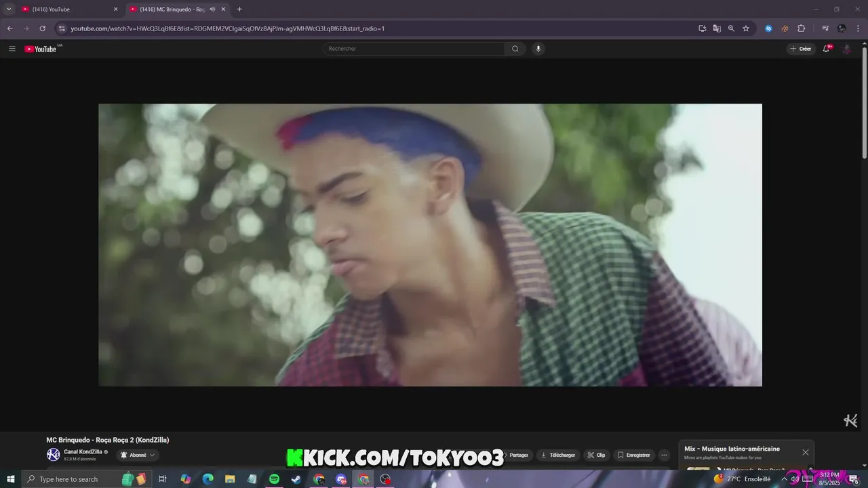This screenshot has width=868, height=488.
Task: Click the video player to pause
Action: 430,245
